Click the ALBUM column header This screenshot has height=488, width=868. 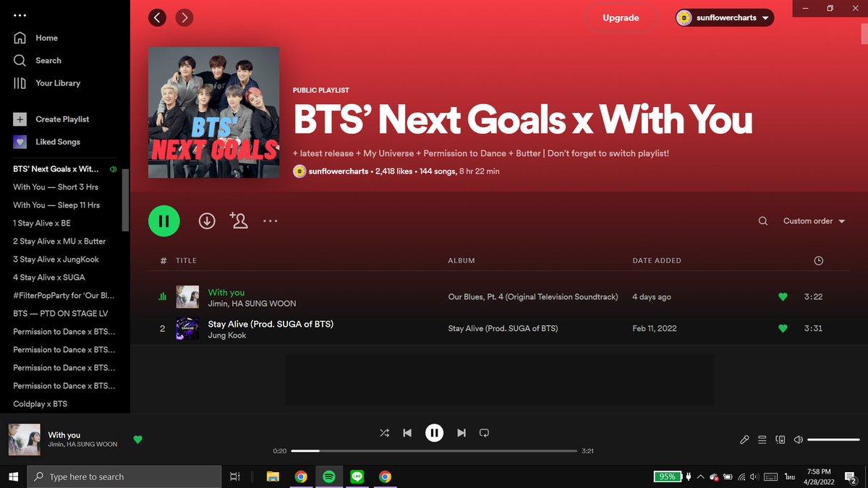click(461, 260)
